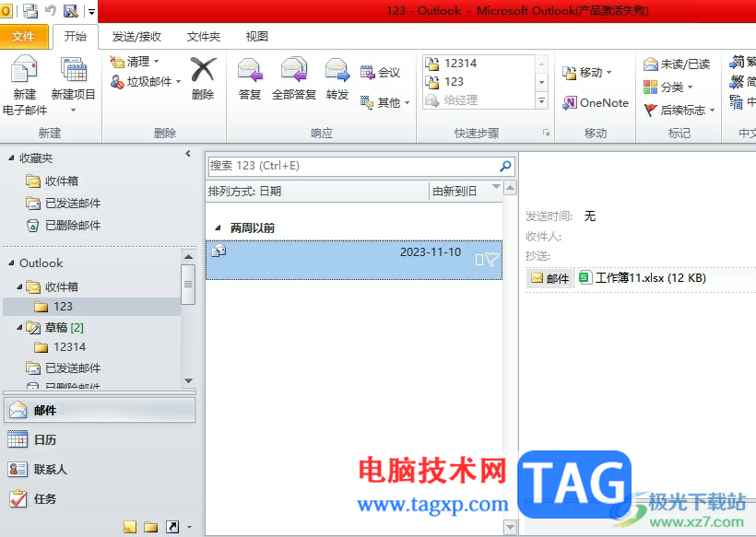
Task: Click the undo arrow in quick access toolbar
Action: 51,10
